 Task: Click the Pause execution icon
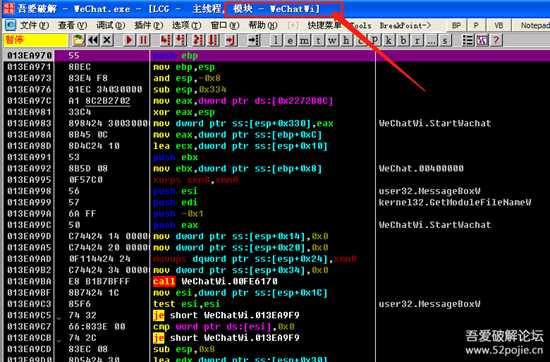tap(143, 40)
